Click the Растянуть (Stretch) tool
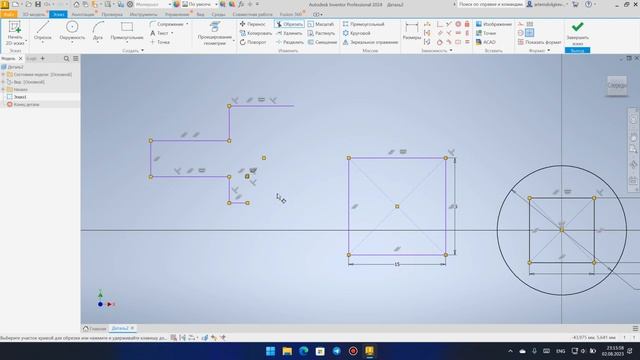This screenshot has width=640, height=360. 321,33
